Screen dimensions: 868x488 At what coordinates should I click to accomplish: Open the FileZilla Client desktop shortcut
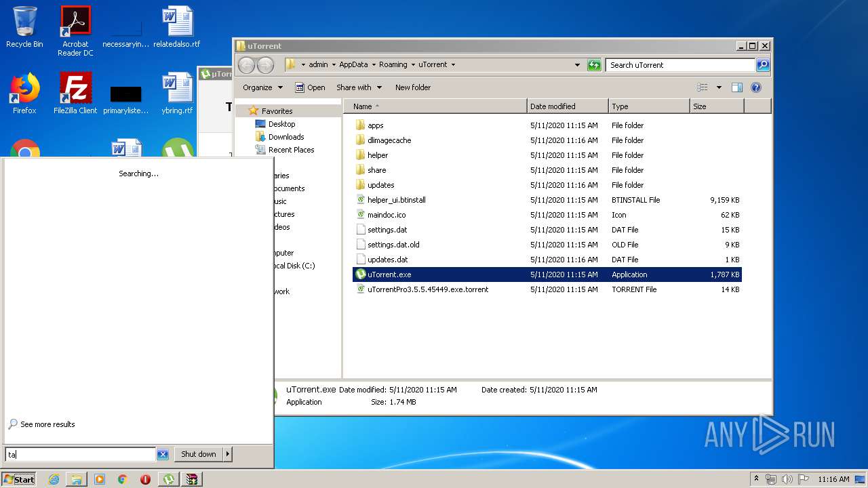tap(75, 94)
